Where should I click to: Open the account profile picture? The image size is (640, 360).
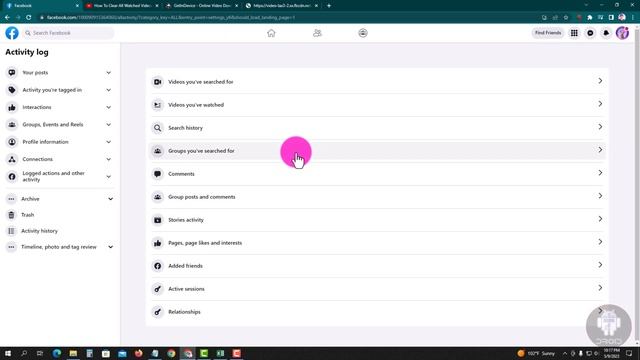[x=622, y=33]
